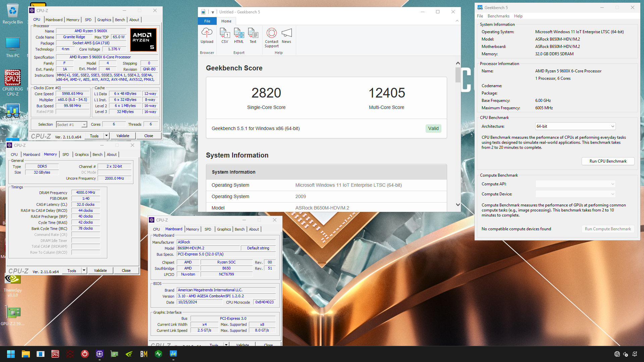Switch to Bench tab in top CPU-Z window
This screenshot has width=644, height=362.
point(120,20)
